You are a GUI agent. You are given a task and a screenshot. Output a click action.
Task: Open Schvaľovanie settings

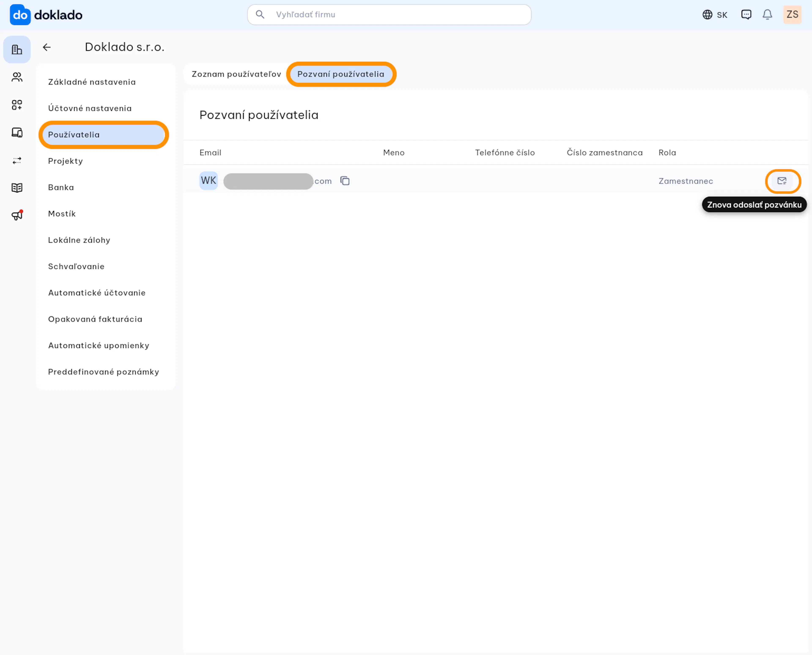coord(106,266)
